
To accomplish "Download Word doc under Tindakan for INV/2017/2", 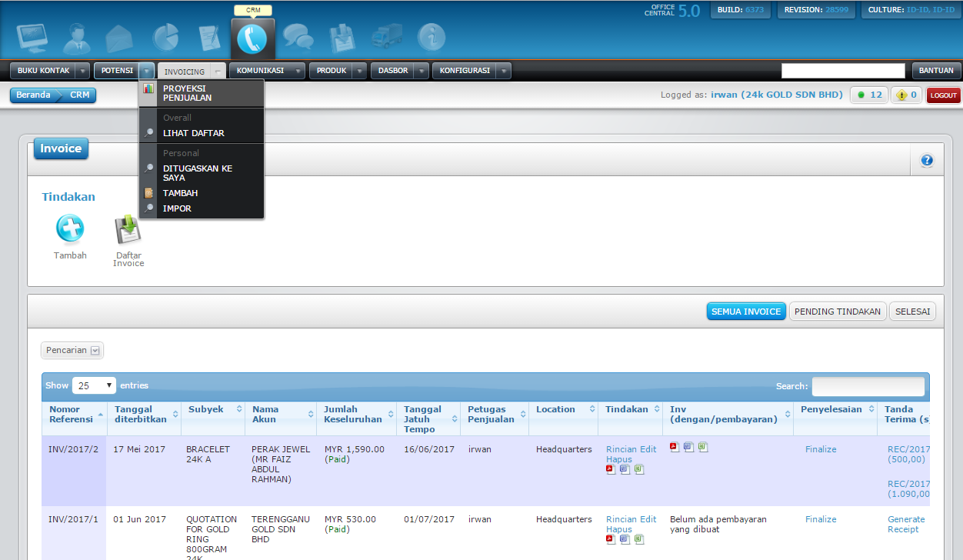I will (x=625, y=470).
